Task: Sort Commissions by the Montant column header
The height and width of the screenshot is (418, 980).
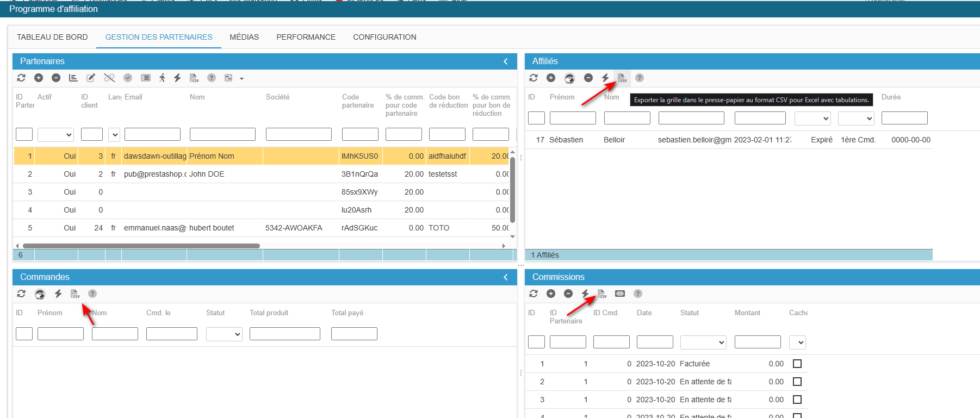Action: 747,313
